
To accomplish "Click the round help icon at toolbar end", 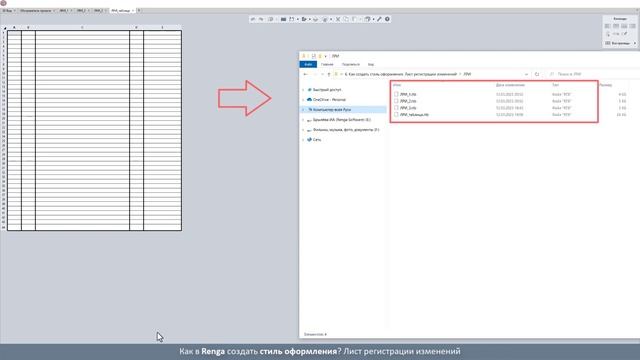I will click(x=387, y=19).
